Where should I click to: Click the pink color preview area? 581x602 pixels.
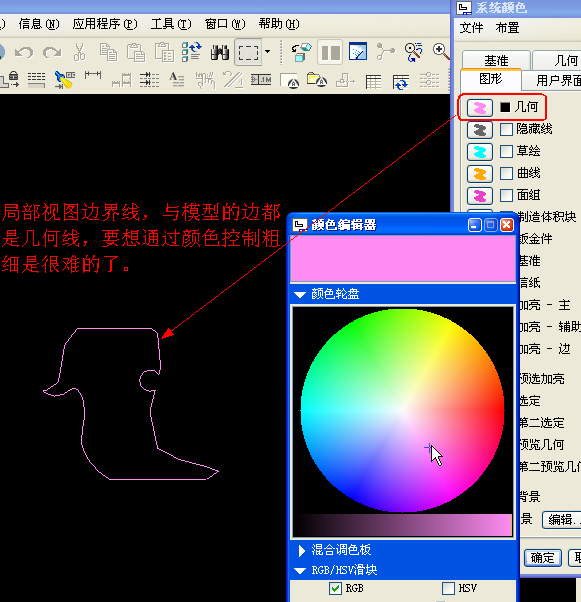(403, 259)
